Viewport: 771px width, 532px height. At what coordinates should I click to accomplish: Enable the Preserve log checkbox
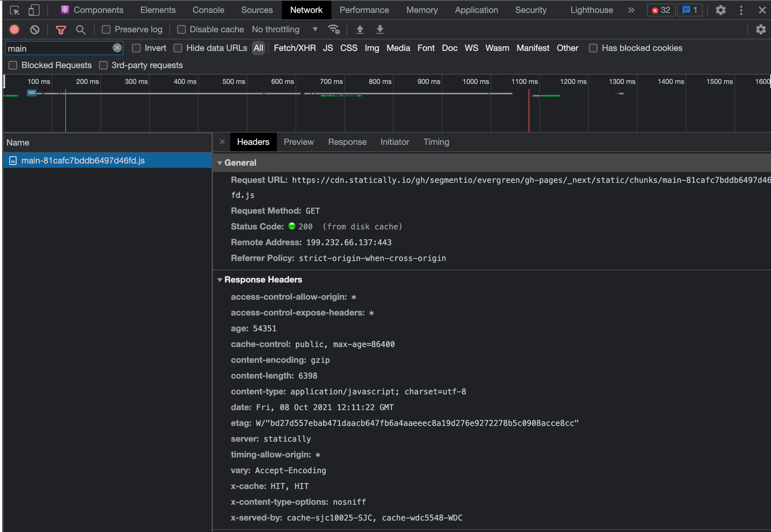[106, 29]
